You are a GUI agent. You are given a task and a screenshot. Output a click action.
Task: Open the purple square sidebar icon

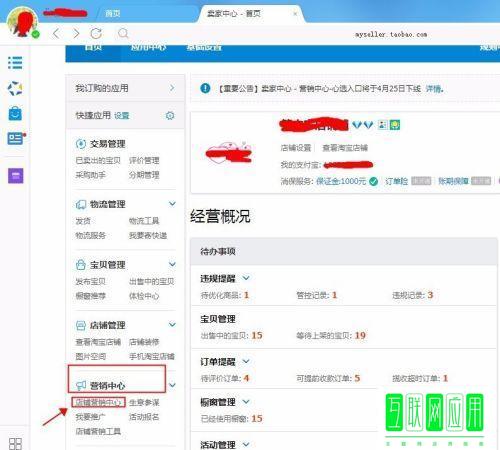pyautogui.click(x=16, y=175)
